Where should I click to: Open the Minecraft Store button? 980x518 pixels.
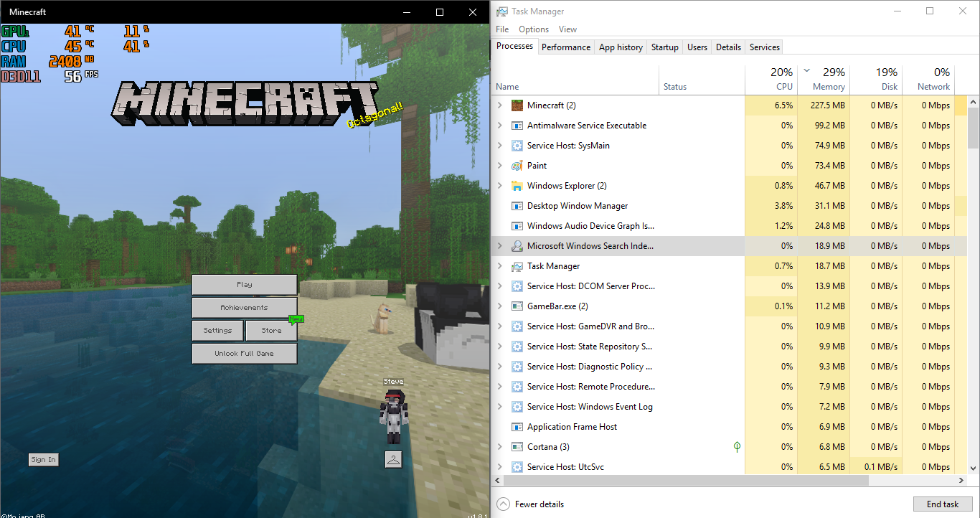(271, 331)
